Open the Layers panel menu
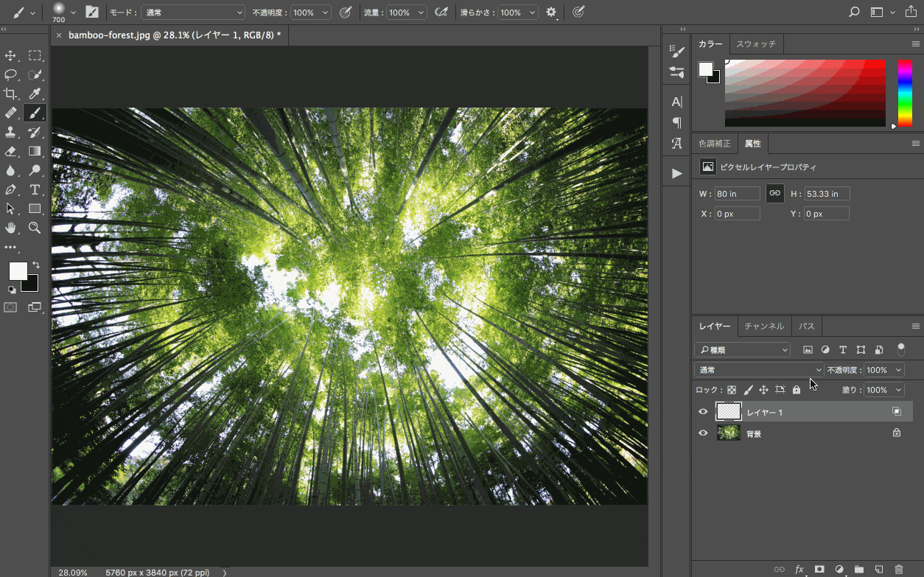The width and height of the screenshot is (924, 577). click(x=916, y=326)
